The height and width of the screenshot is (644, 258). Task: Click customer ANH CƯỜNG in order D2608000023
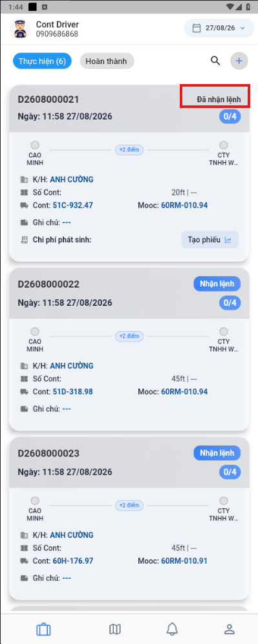point(72,535)
